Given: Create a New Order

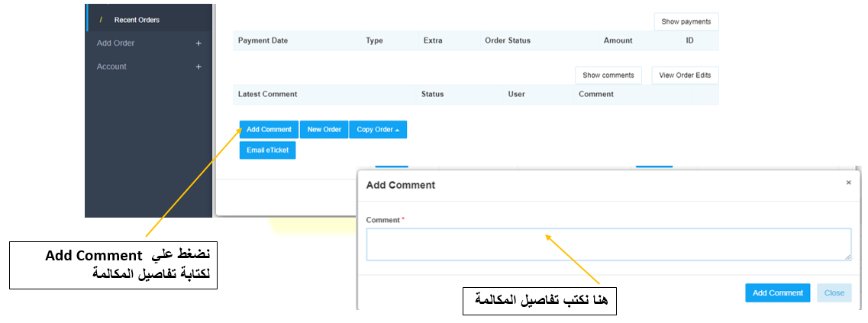Looking at the screenshot, I should 324,130.
